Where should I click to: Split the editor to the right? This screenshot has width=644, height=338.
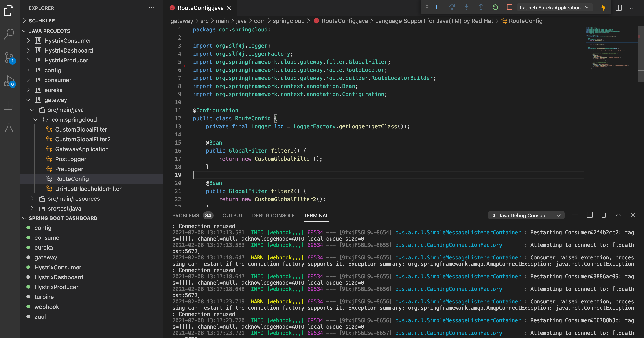(x=618, y=8)
